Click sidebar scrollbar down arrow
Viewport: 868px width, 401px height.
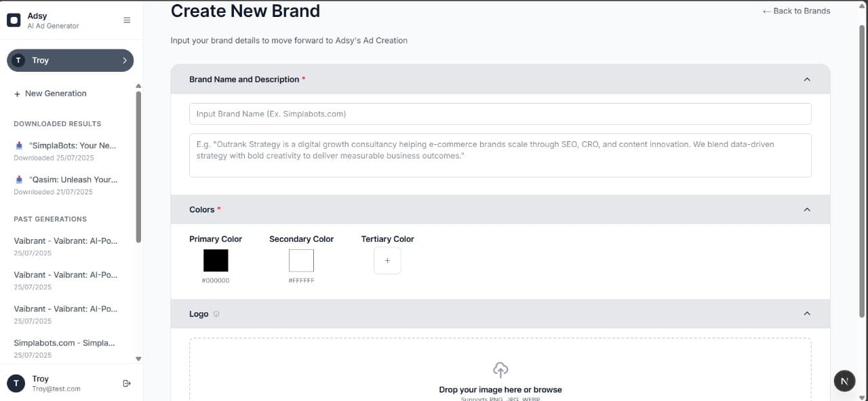(x=138, y=359)
